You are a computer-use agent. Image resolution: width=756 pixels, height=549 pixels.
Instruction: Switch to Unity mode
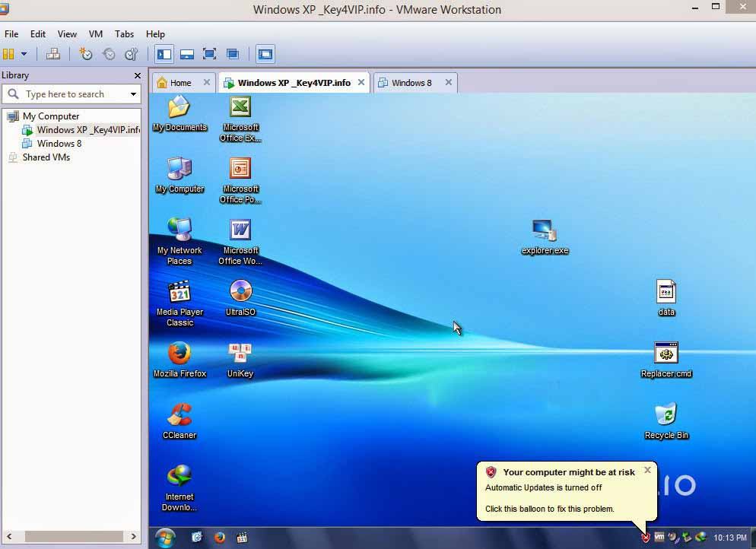[x=233, y=54]
